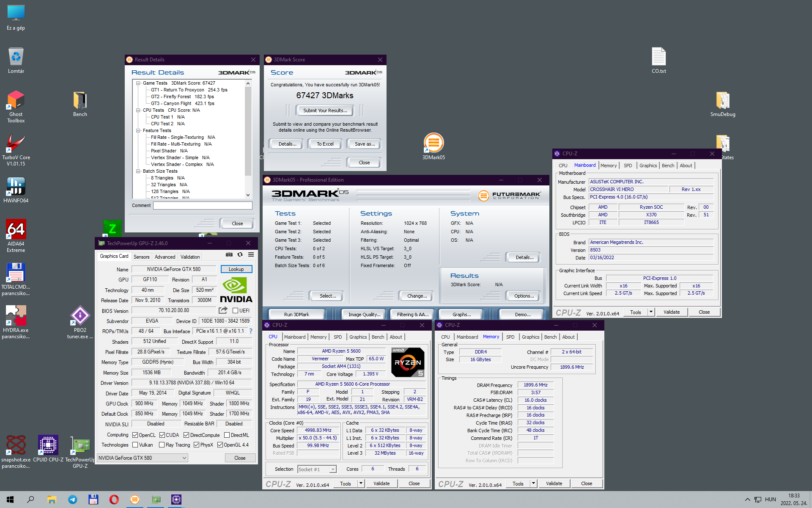This screenshot has height=508, width=812.
Task: Launch TechPowerUp GPU-Z desktop shortcut
Action: click(x=80, y=452)
